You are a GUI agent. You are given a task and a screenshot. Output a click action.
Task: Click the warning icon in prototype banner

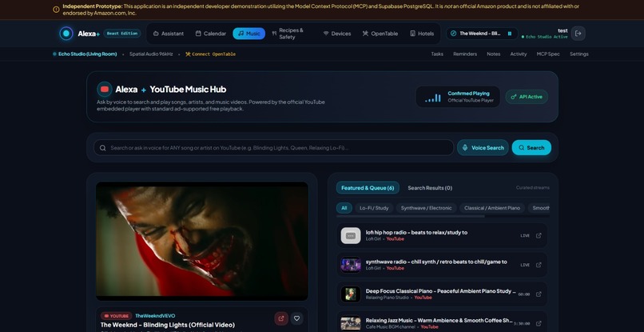(x=56, y=10)
